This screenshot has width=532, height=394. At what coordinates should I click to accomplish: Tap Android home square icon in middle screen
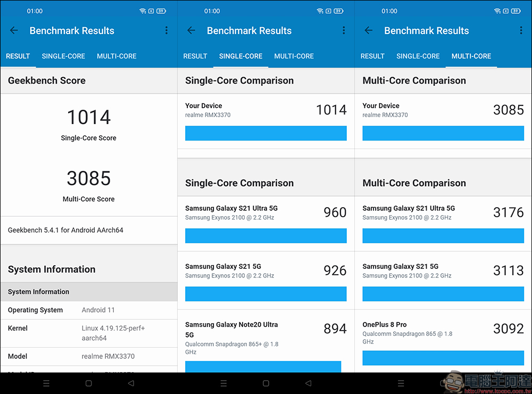click(x=266, y=383)
